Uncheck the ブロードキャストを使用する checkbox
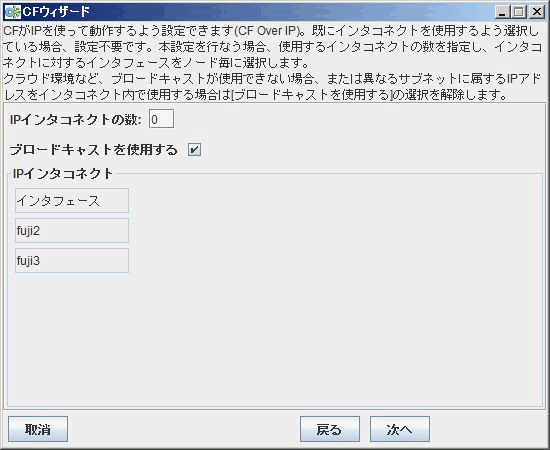This screenshot has height=450, width=550. (x=194, y=150)
